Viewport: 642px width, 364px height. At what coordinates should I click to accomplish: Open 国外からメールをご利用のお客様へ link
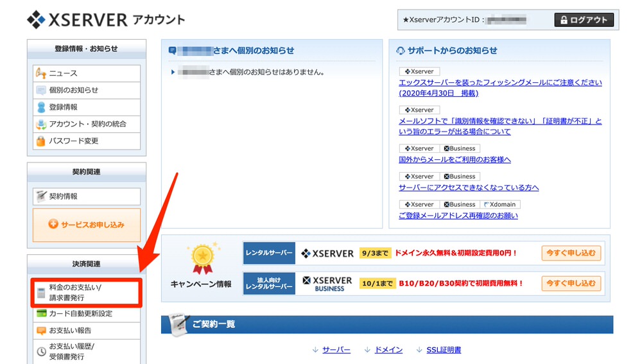pyautogui.click(x=455, y=160)
